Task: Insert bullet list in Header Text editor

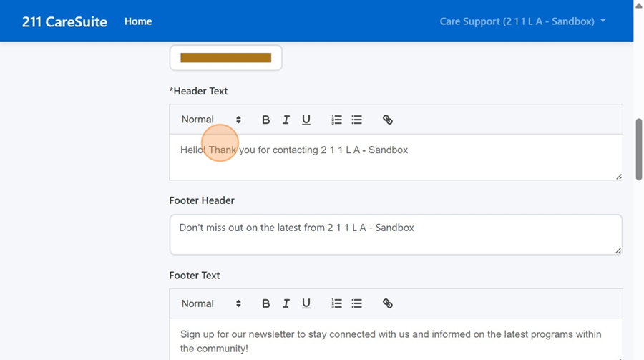Action: pyautogui.click(x=356, y=120)
